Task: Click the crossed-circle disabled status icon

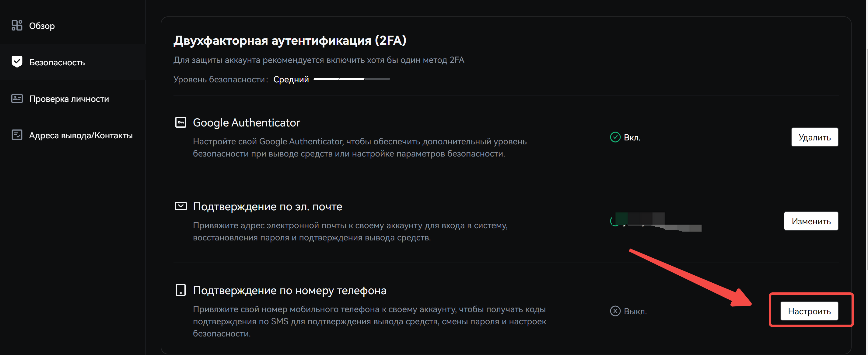Action: 615,311
